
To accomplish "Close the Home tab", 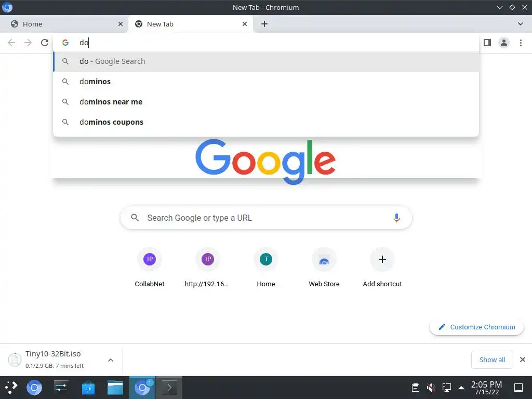I will (121, 24).
